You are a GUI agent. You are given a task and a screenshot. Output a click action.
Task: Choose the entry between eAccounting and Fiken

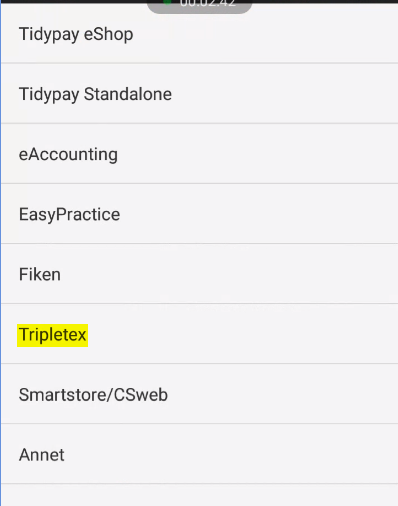(199, 214)
